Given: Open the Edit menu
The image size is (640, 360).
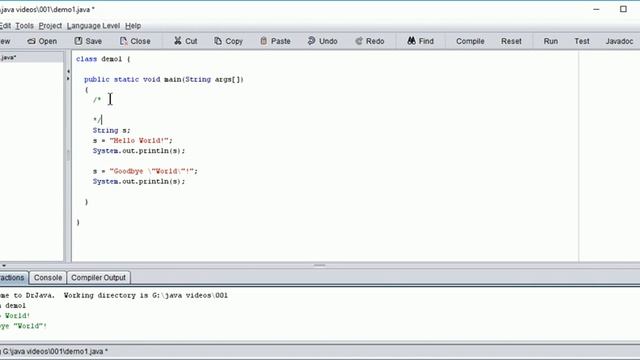Looking at the screenshot, I should point(5,26).
